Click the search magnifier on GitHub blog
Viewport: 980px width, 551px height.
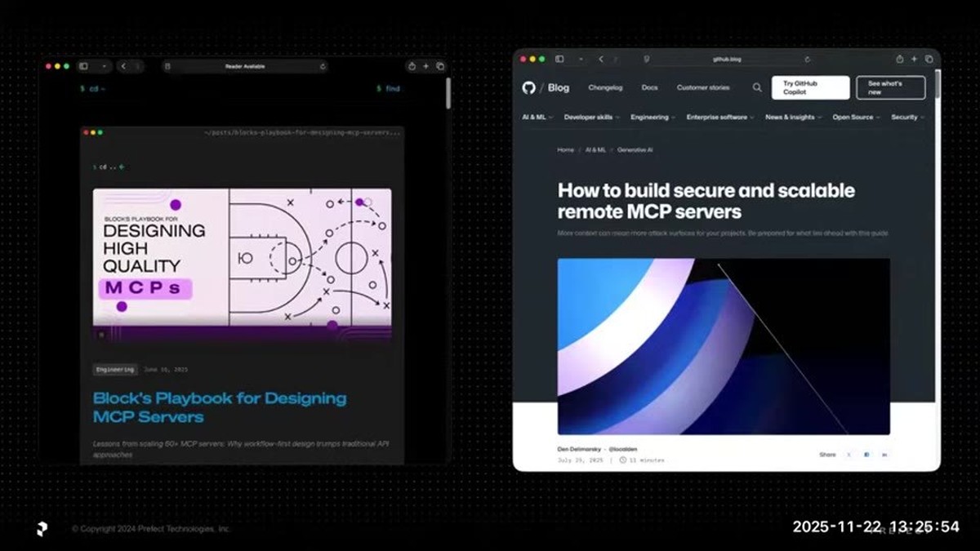[757, 87]
